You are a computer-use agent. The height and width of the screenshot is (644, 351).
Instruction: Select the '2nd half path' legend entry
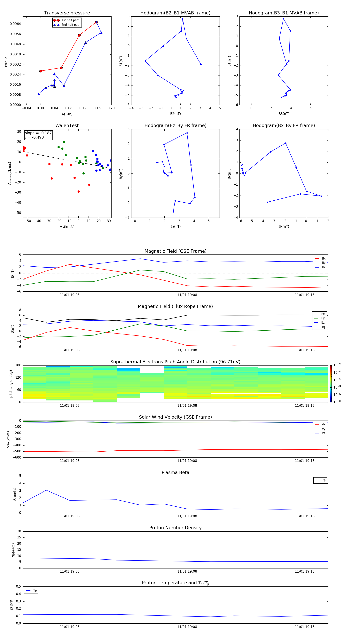pos(67,25)
